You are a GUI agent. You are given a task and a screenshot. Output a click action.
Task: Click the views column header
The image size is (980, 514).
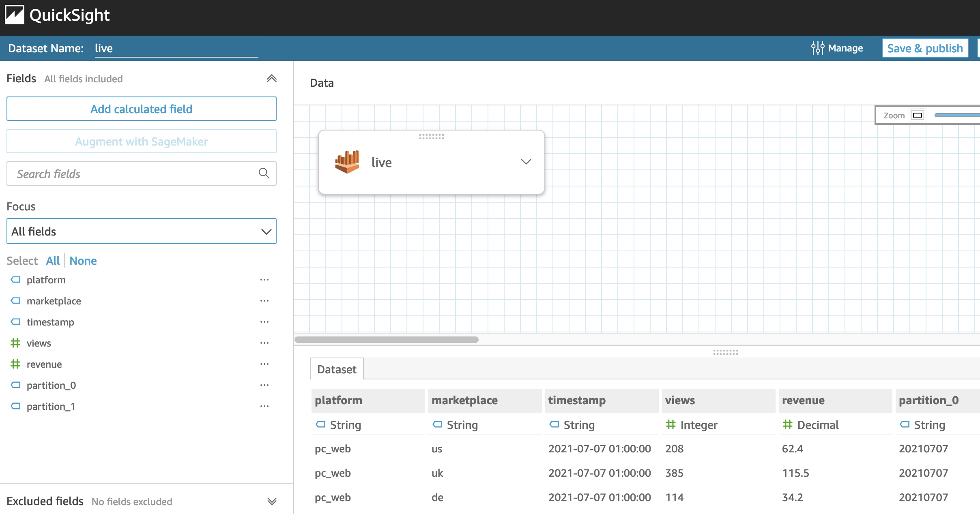(x=719, y=400)
